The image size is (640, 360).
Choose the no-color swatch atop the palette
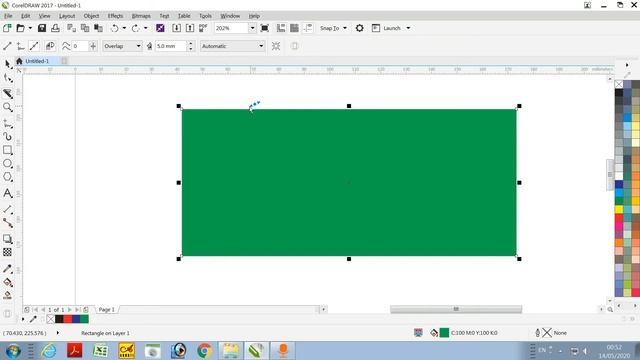[619, 84]
